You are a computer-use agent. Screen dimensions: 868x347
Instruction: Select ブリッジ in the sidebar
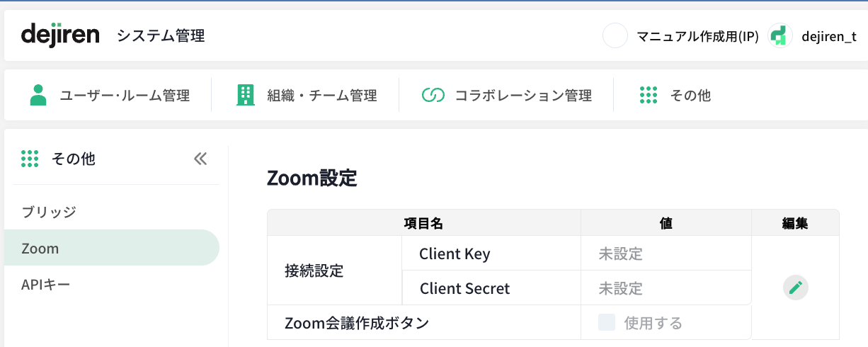click(48, 212)
